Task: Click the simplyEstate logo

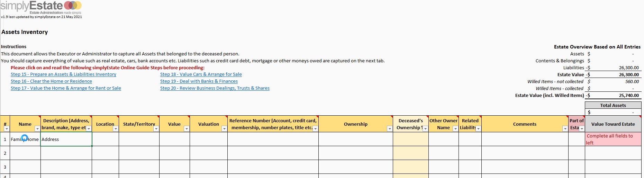Action: 41,7
